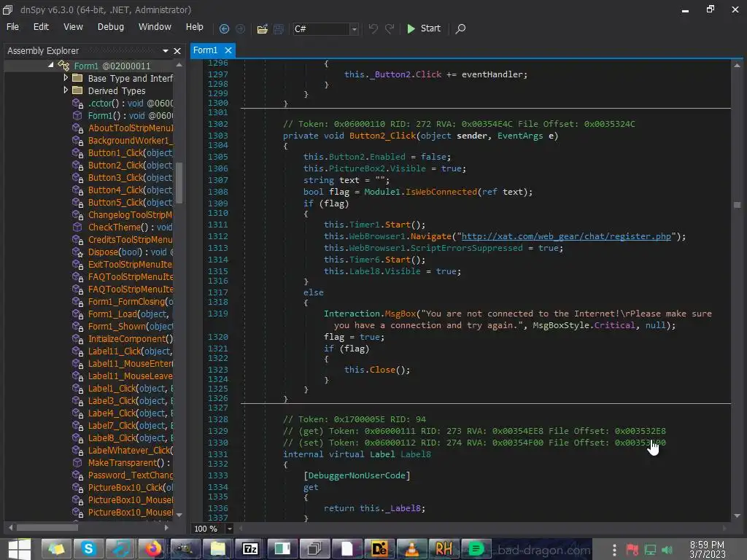Viewport: 747px width, 560px height.
Task: Open the 100 % zoom level dropdown
Action: (229, 529)
